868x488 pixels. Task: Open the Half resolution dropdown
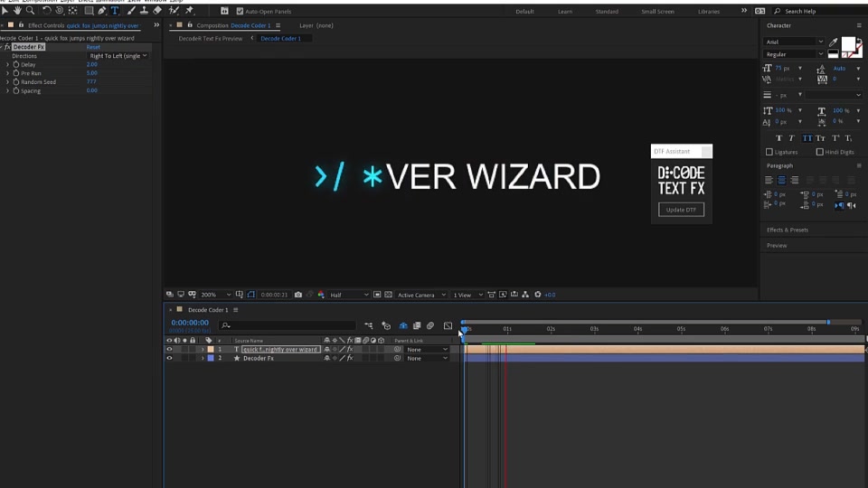click(x=349, y=295)
